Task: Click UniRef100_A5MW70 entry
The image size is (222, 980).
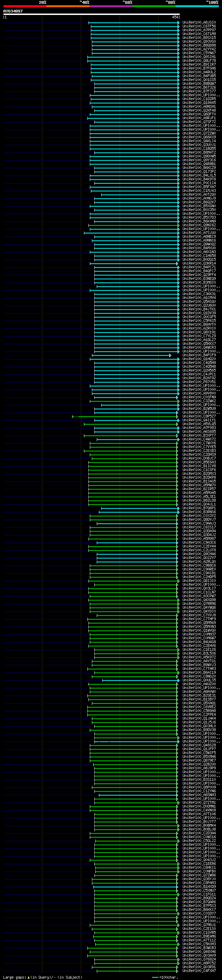Action: 199,485
